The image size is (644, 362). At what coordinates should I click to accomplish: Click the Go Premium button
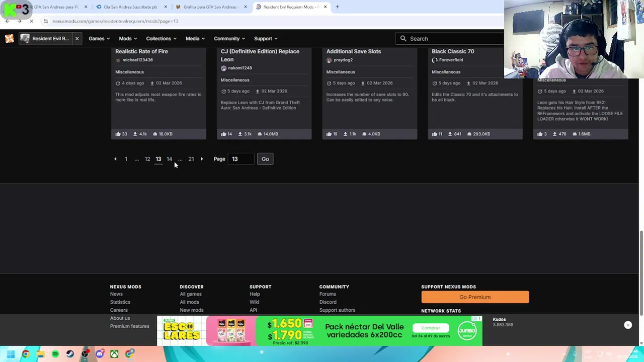tap(475, 297)
